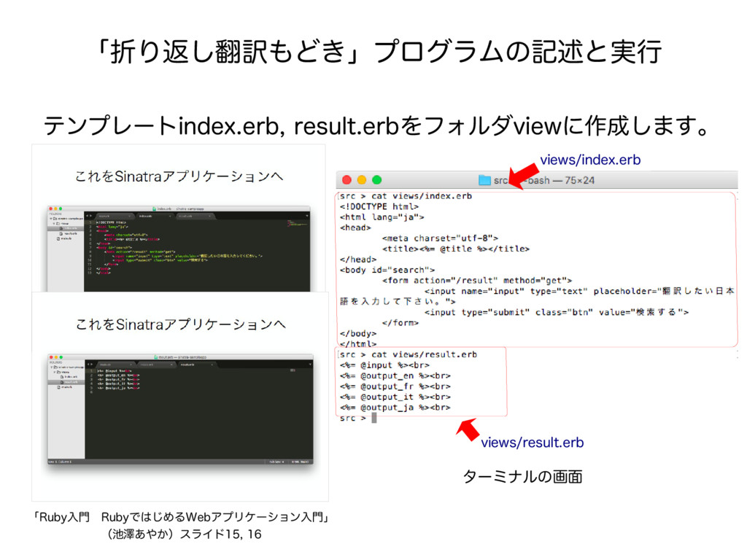Click the '</head>' closing tag line
Image resolution: width=747 pixels, height=560 pixels.
point(358,260)
